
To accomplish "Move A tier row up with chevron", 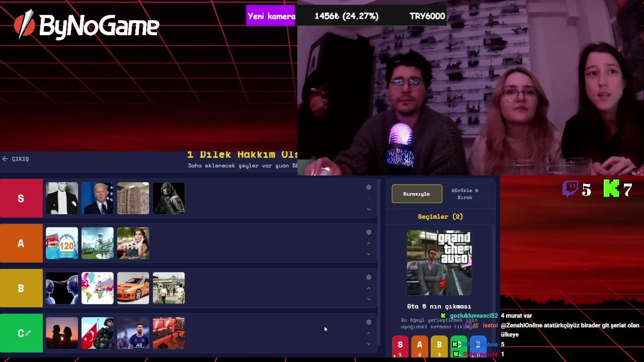I will (369, 243).
